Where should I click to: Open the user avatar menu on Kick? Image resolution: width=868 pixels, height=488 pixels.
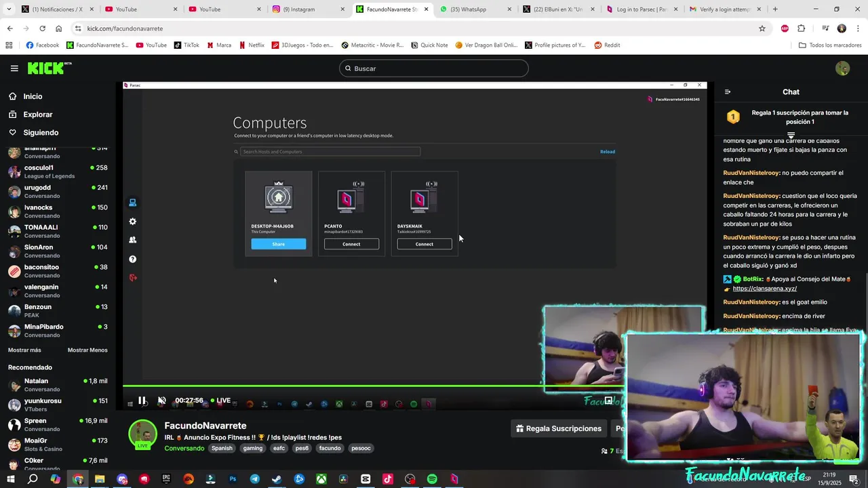(x=842, y=68)
